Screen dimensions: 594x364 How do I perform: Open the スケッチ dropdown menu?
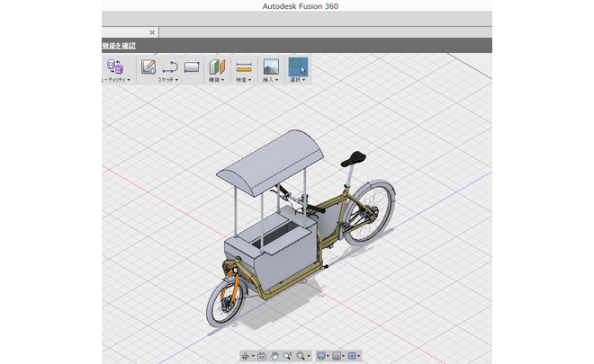168,80
